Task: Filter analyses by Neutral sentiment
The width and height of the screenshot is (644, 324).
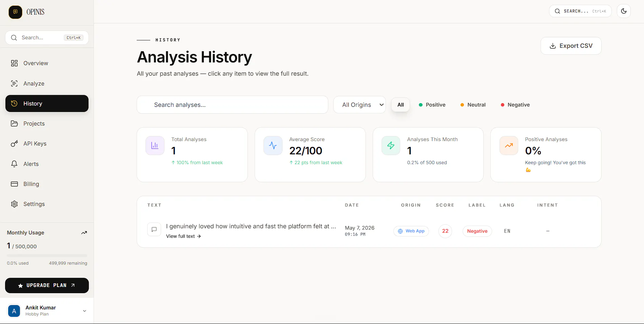Action: (473, 105)
